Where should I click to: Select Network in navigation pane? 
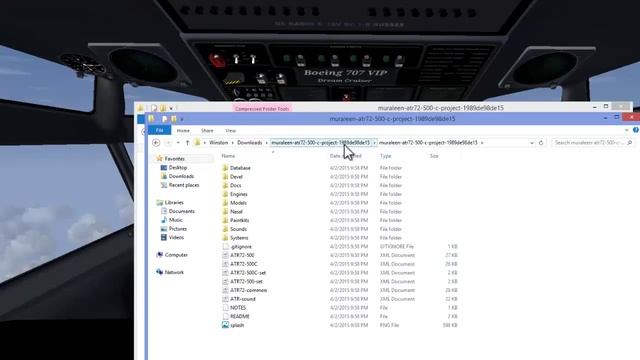[174, 272]
